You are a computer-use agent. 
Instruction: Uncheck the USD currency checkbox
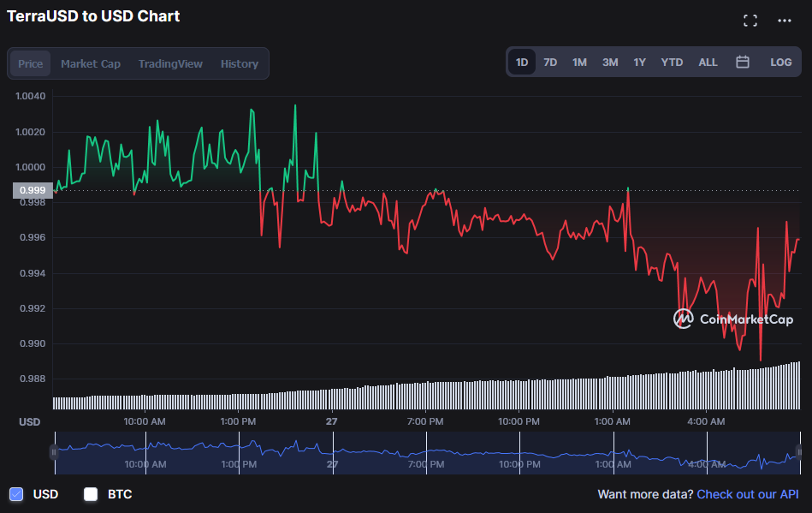[16, 494]
